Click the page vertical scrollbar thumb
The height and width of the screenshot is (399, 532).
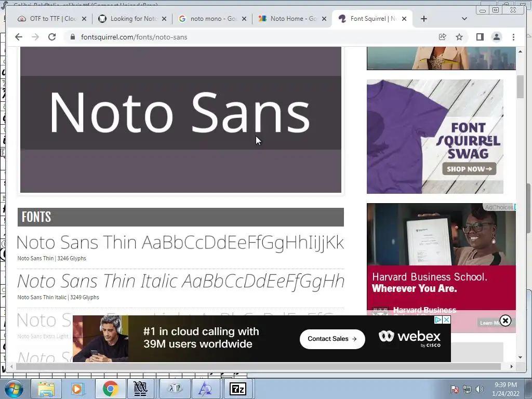pyautogui.click(x=520, y=87)
